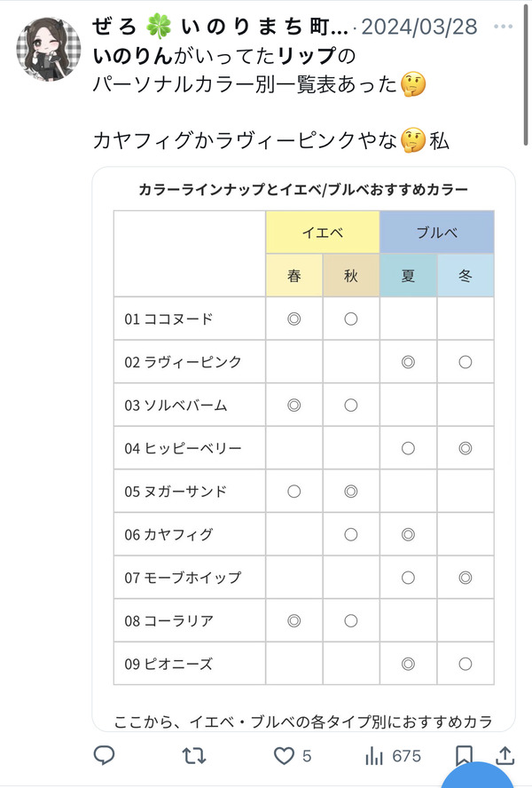Bookmark this post

point(463,755)
